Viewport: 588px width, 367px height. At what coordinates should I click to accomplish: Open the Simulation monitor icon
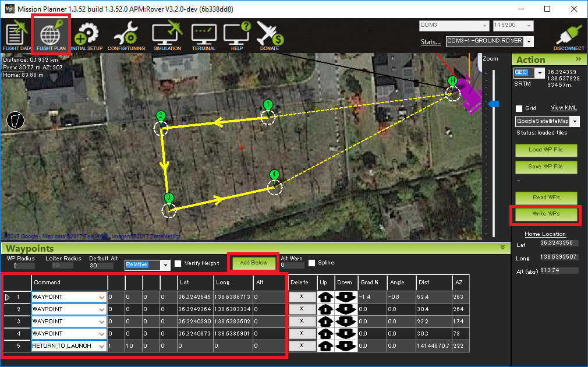point(167,36)
